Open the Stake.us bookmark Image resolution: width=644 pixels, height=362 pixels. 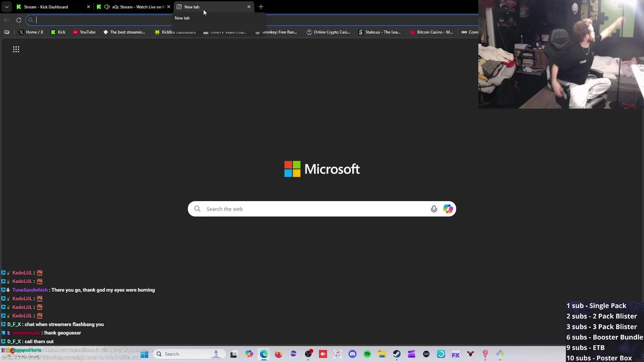[379, 32]
